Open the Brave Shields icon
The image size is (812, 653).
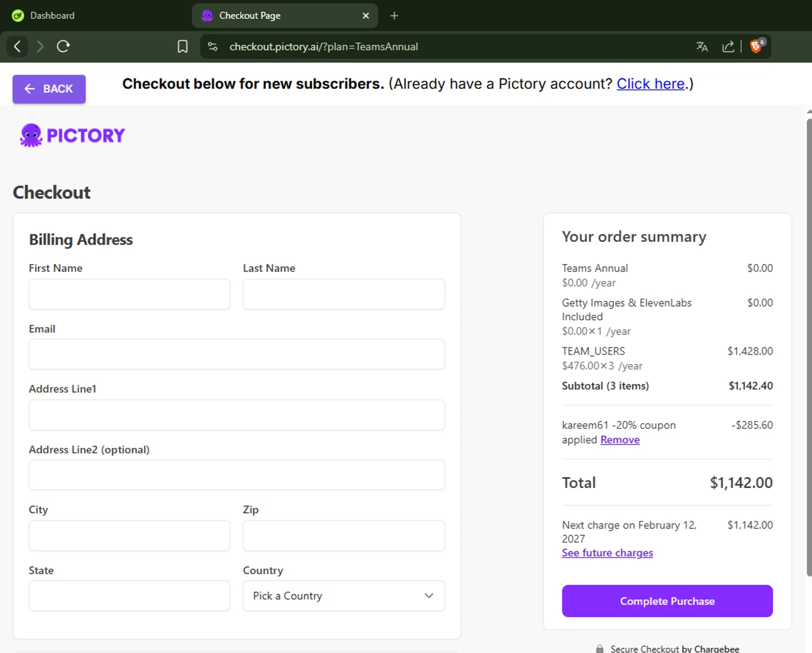tap(757, 46)
